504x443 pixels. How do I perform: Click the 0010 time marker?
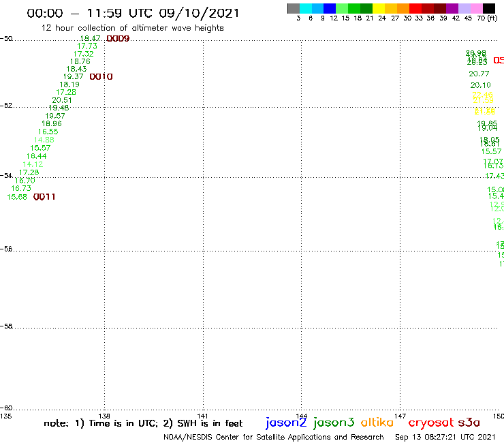(101, 76)
